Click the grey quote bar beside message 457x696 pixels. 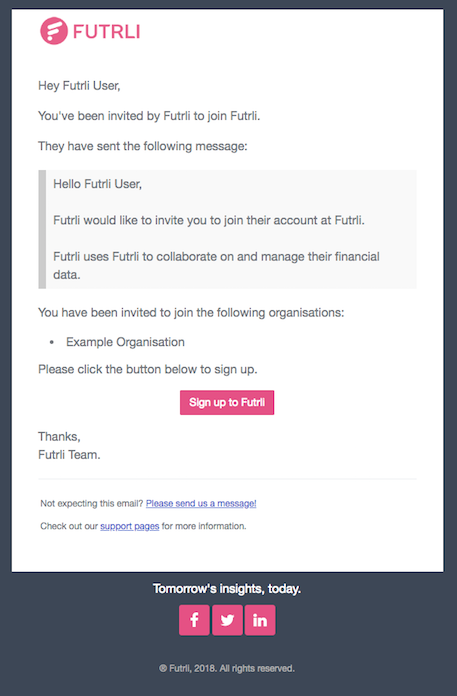pos(42,229)
